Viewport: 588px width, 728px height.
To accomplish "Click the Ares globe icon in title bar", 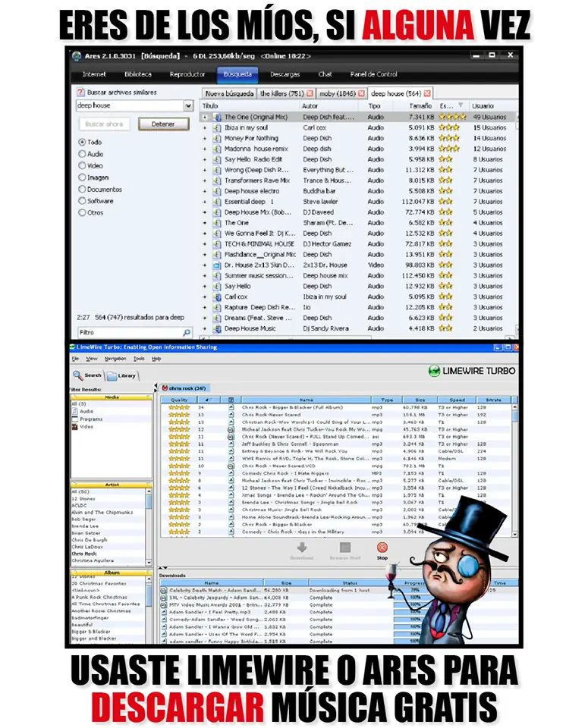I will 77,56.
